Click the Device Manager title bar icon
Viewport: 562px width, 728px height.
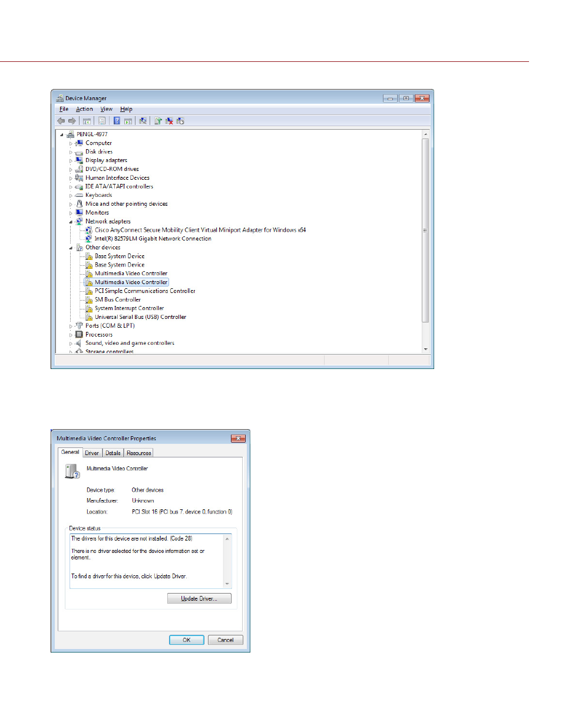(x=60, y=98)
